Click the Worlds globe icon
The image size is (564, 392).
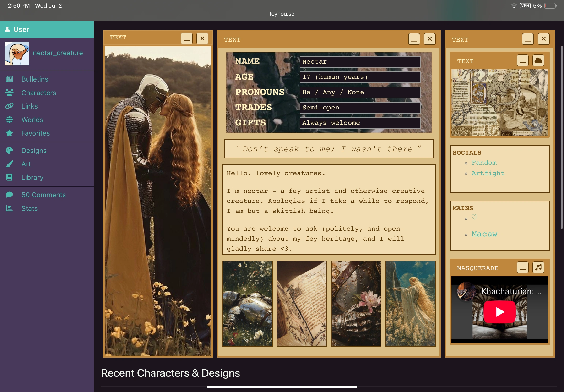[x=9, y=120]
